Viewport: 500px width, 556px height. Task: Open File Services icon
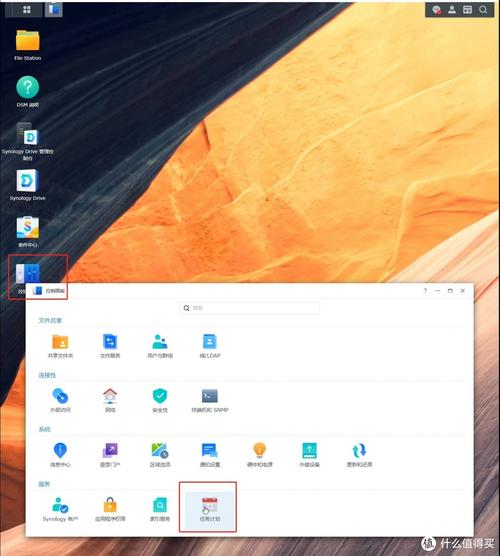(110, 346)
